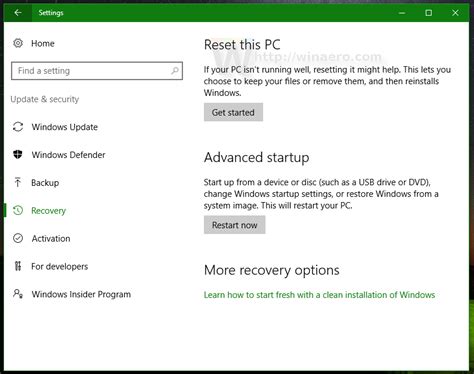Click the Backup upload arrow icon
The height and width of the screenshot is (374, 474).
[x=18, y=182]
